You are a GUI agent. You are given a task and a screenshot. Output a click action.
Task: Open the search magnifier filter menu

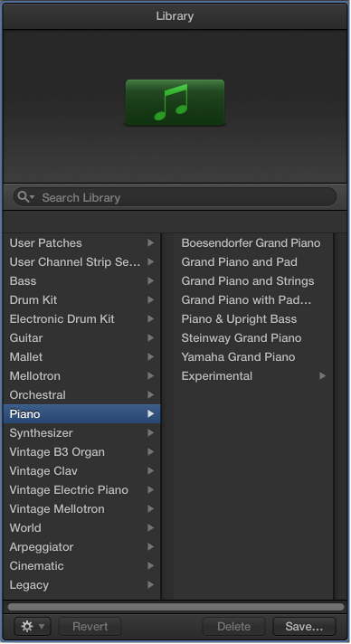click(26, 197)
